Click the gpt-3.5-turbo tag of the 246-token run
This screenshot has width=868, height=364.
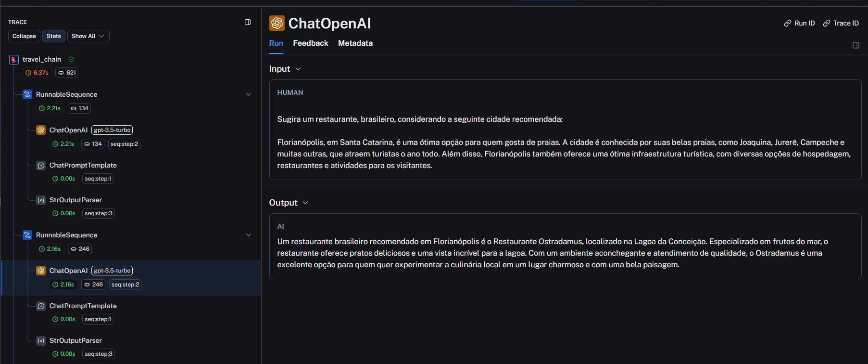(x=112, y=271)
